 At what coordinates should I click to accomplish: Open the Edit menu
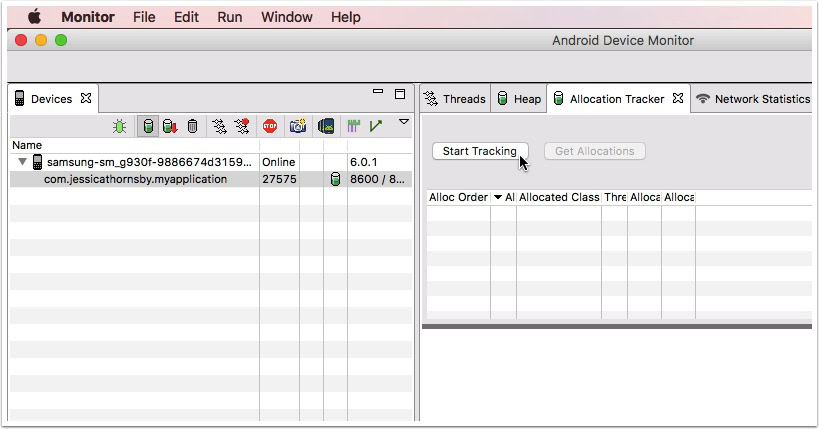[186, 17]
